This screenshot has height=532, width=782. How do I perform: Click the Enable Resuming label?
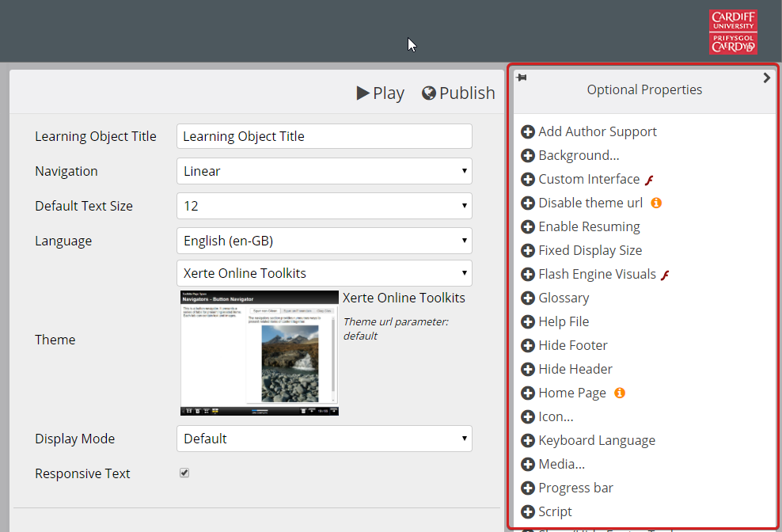pyautogui.click(x=589, y=226)
